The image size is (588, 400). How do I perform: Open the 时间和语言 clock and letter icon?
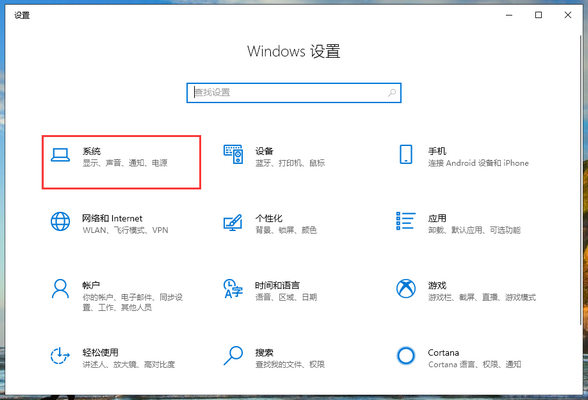pyautogui.click(x=233, y=289)
